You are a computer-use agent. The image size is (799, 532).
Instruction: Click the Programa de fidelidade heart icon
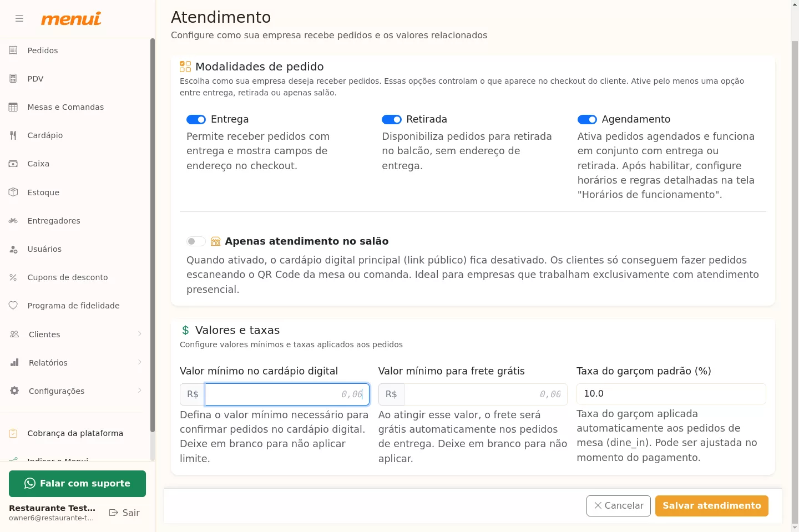click(x=13, y=306)
